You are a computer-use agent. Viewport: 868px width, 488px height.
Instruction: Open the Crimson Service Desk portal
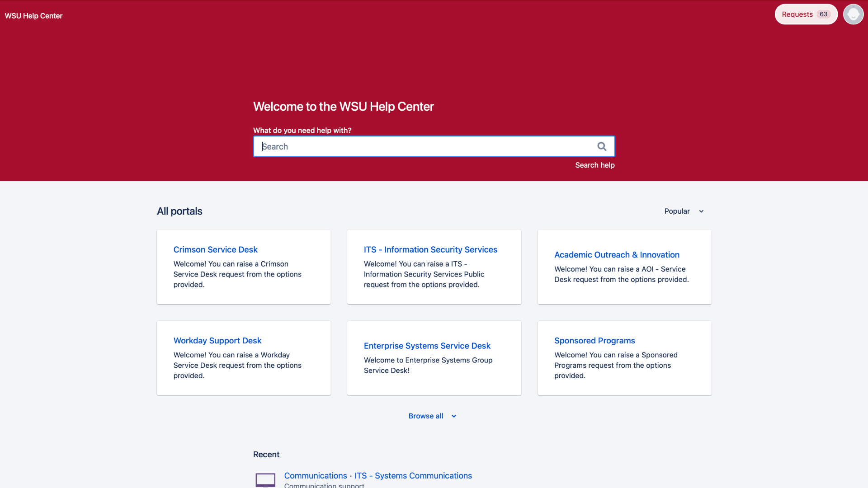click(216, 249)
